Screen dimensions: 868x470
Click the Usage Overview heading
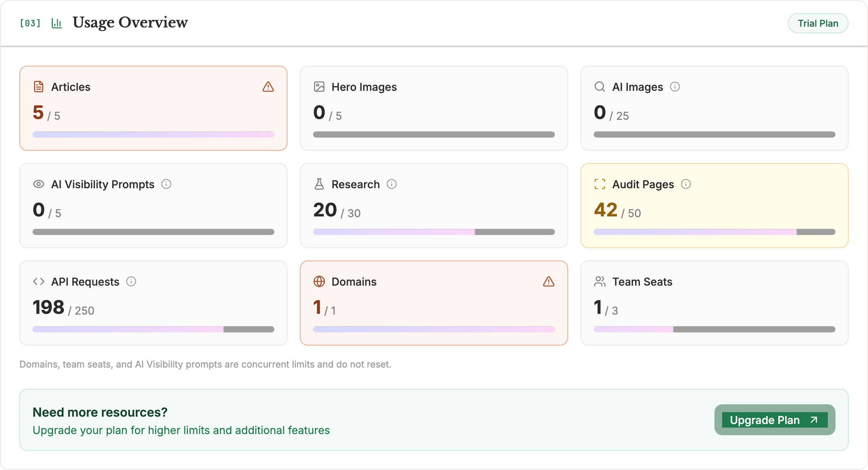coord(130,22)
